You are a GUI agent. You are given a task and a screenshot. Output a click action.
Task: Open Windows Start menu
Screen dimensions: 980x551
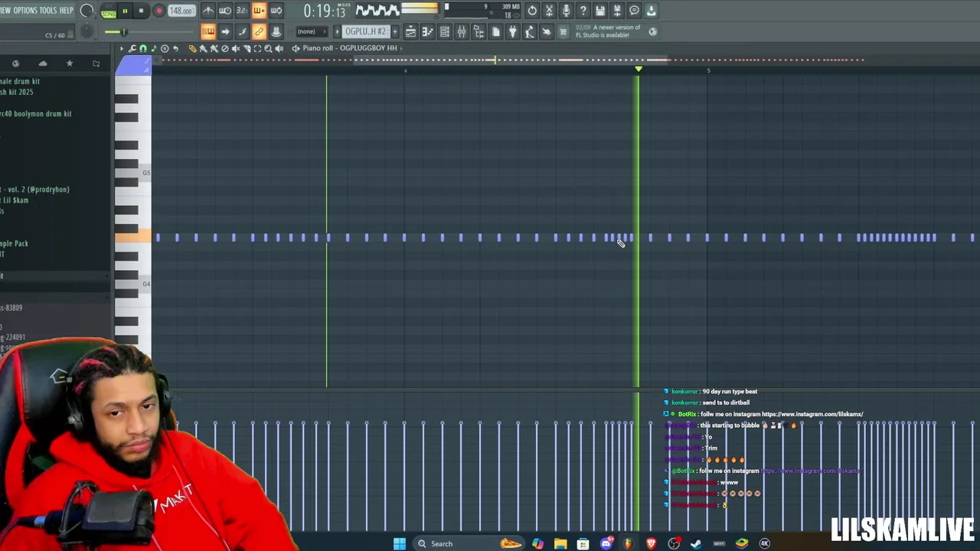(400, 543)
